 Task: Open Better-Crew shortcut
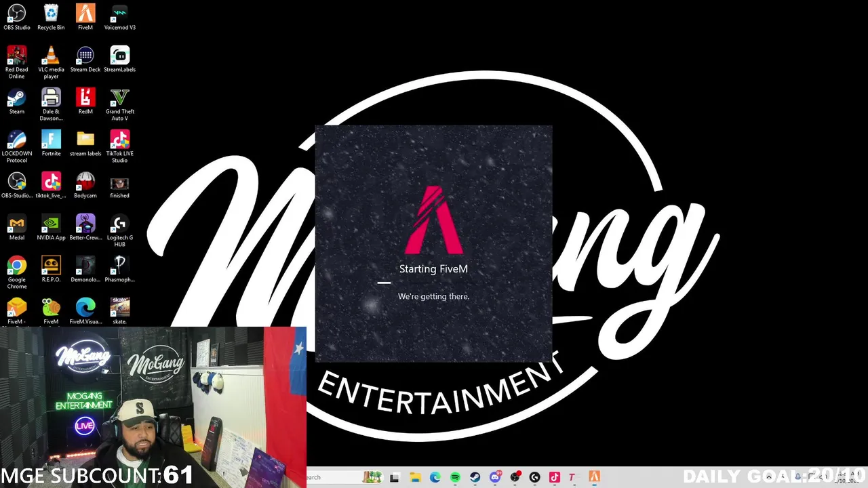(85, 228)
